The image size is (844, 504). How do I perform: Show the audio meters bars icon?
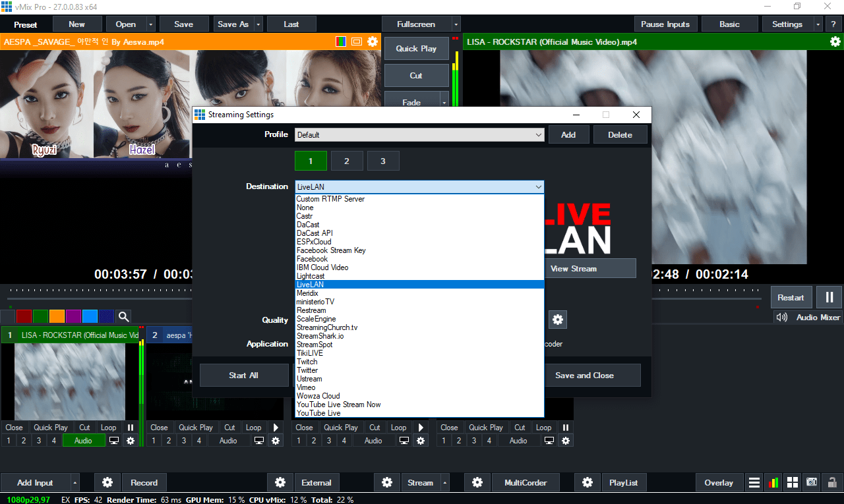(x=773, y=482)
